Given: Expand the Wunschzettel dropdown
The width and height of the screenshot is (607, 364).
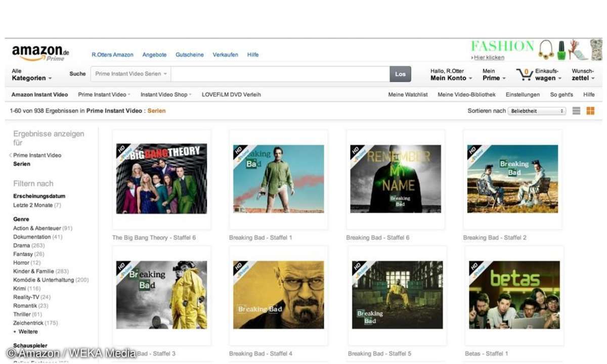Looking at the screenshot, I should [583, 75].
